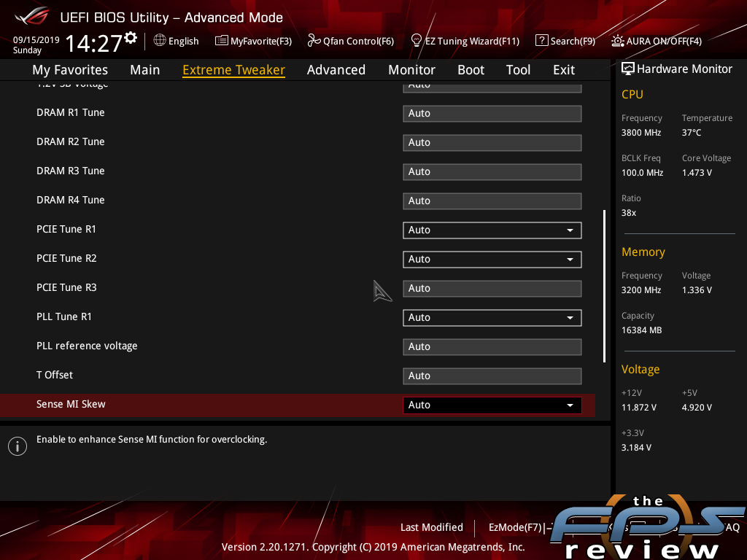Click the Memory voltage 1.336 V value
Viewport: 747px width, 560px height.
point(697,290)
